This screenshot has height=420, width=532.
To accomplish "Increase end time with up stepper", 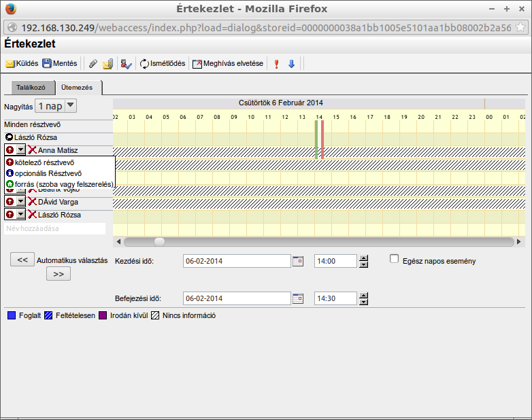I will point(363,296).
